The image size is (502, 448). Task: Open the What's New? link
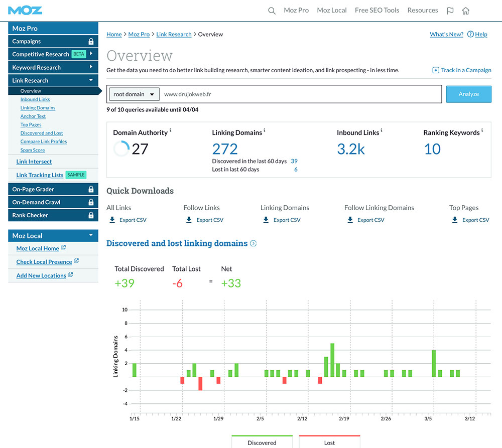tap(446, 34)
